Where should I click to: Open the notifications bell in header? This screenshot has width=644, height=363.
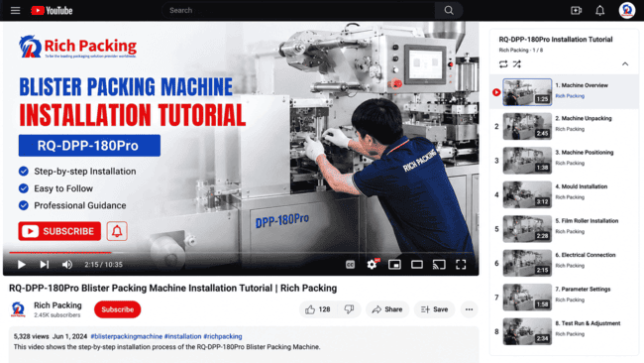tap(600, 10)
